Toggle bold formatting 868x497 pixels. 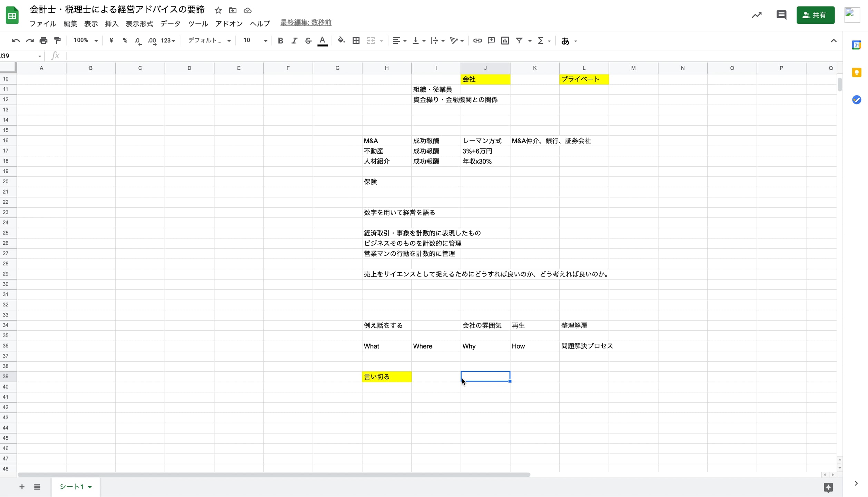[280, 40]
